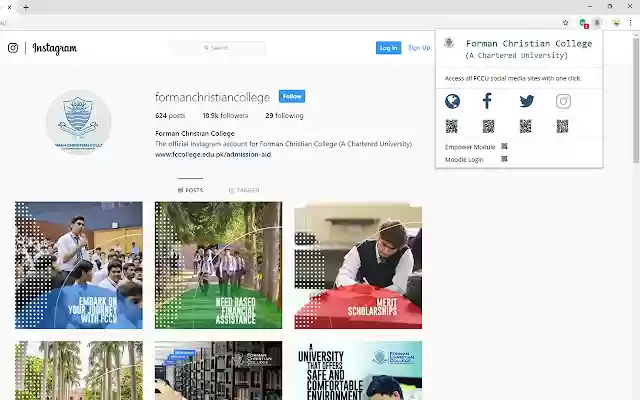Open the 'Embark on Your Journey with FCCU' post
640x400 pixels.
(x=79, y=265)
